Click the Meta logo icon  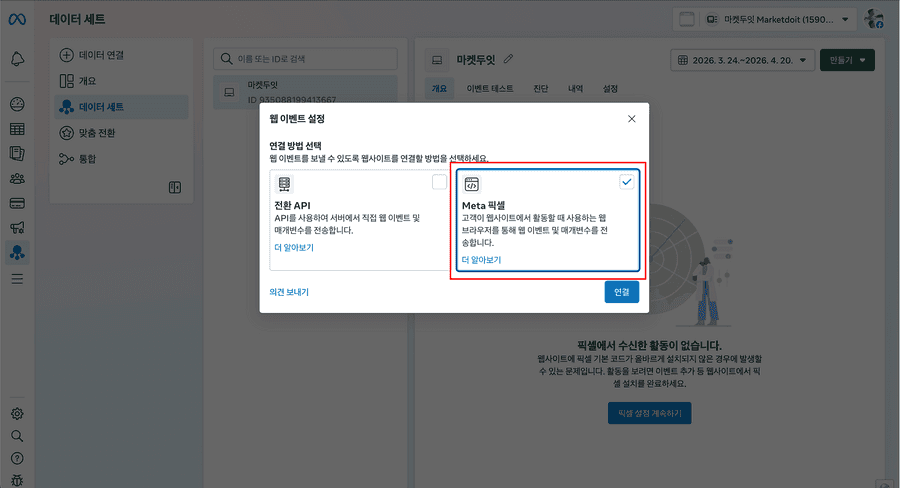coord(17,20)
